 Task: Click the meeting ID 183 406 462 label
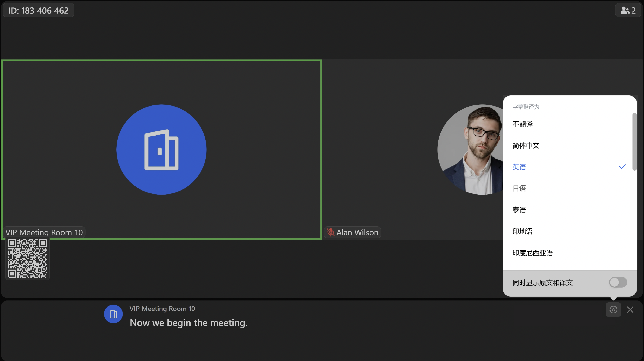pyautogui.click(x=38, y=10)
